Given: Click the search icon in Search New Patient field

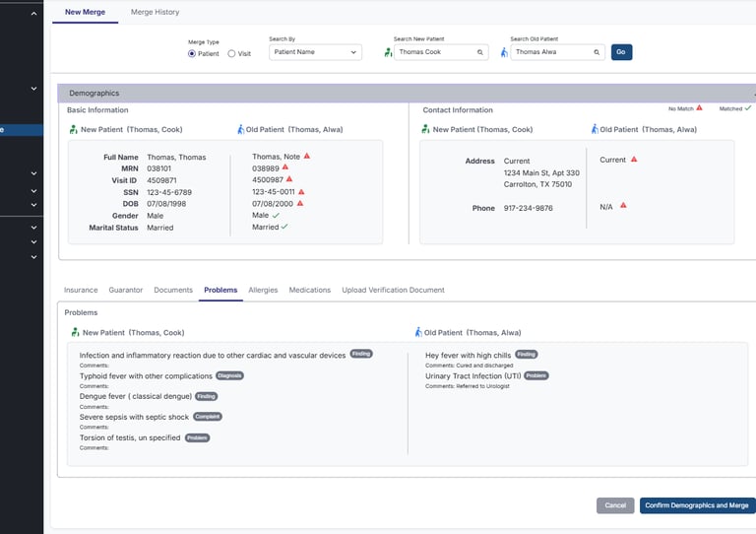Looking at the screenshot, I should [480, 52].
